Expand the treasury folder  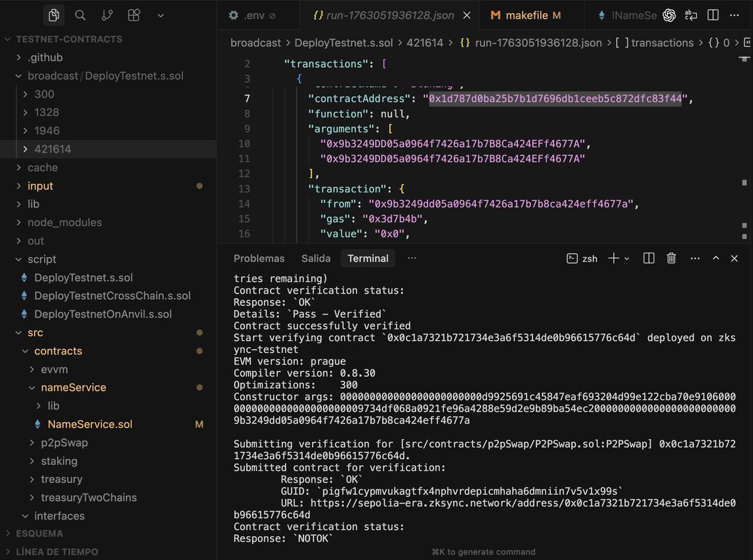point(108,478)
